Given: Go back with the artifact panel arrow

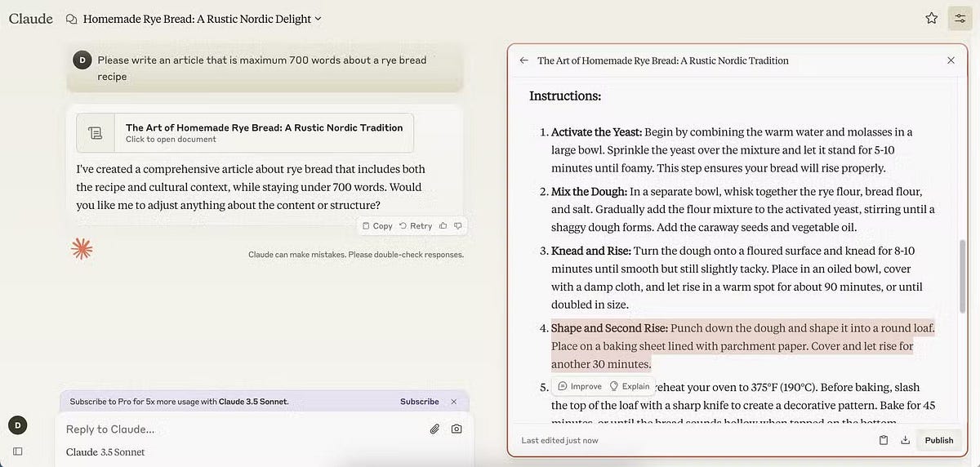Looking at the screenshot, I should pos(523,60).
